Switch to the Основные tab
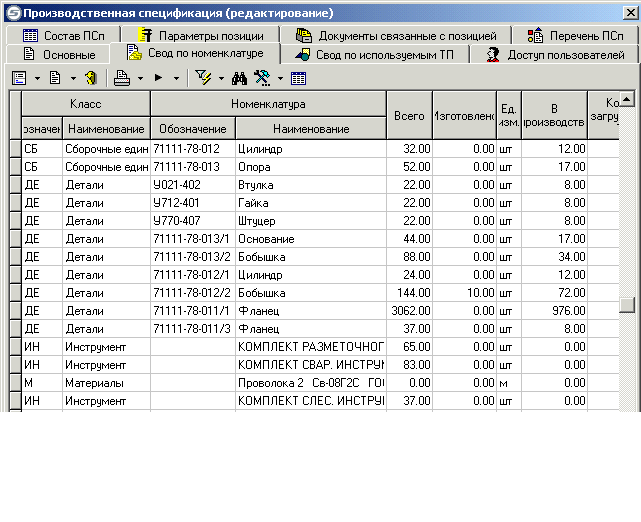641x522 pixels. click(58, 54)
